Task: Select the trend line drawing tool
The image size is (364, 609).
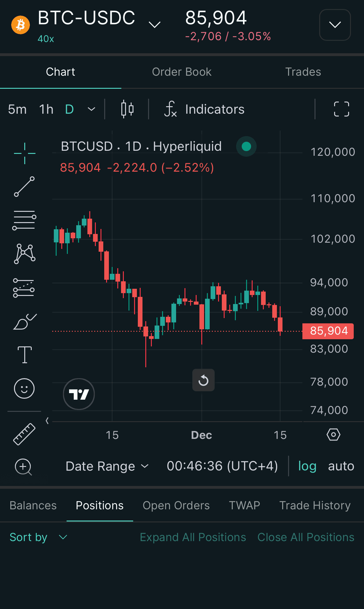Action: pos(24,187)
